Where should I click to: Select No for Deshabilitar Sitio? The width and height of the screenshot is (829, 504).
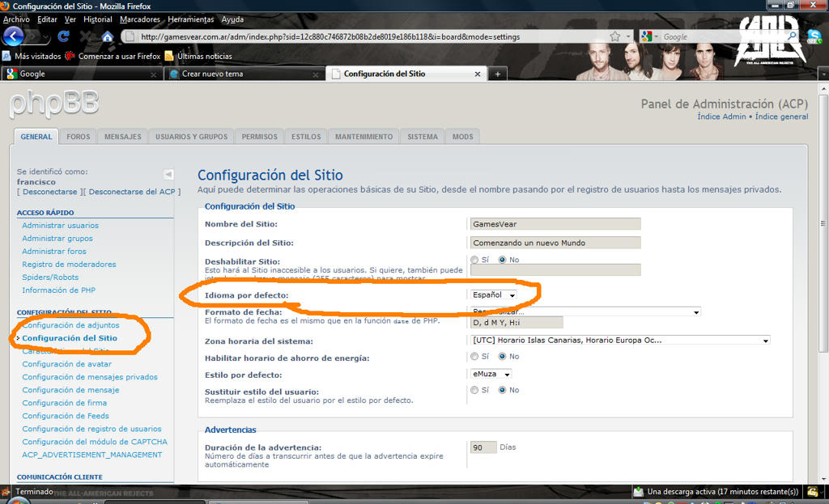coord(502,260)
